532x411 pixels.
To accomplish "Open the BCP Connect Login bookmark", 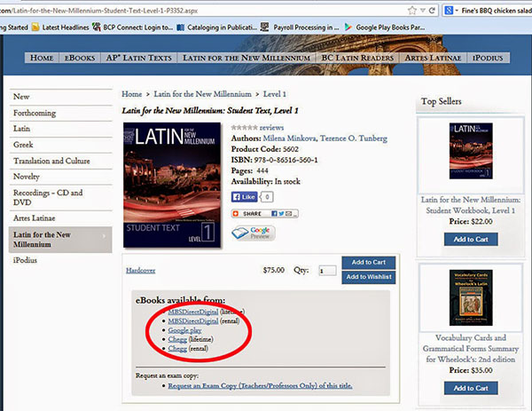I will pos(133,28).
